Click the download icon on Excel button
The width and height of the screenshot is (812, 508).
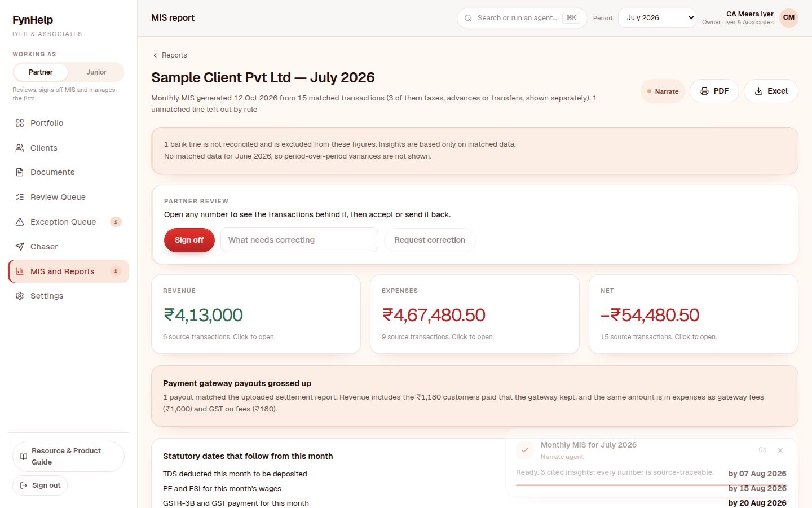click(758, 91)
